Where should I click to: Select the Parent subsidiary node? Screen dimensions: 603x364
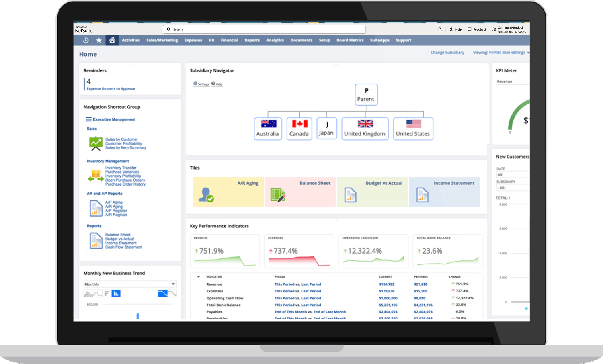(366, 94)
